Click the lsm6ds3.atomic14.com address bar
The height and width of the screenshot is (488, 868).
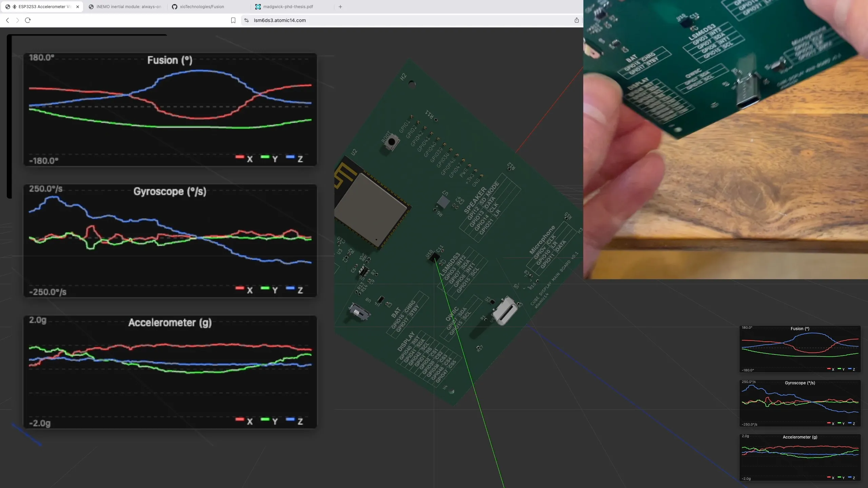280,20
